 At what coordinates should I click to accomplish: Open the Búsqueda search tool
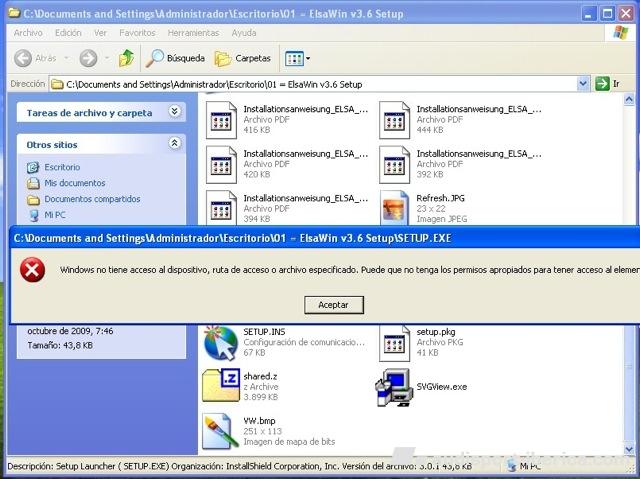pyautogui.click(x=176, y=58)
